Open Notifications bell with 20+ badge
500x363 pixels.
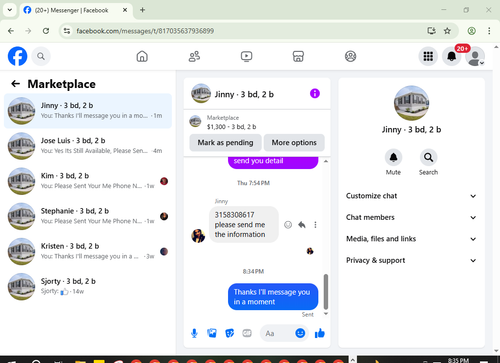[x=452, y=56]
